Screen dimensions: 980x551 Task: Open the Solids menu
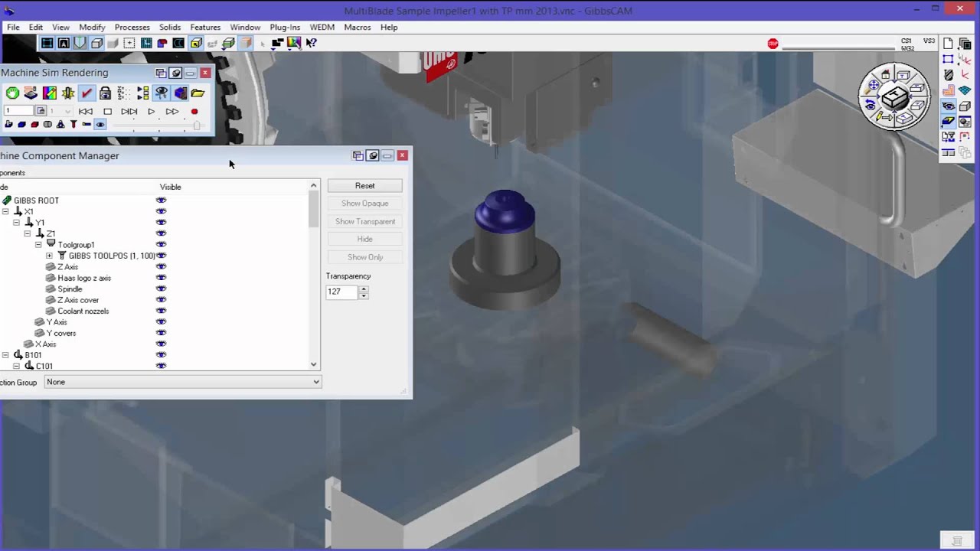[170, 27]
